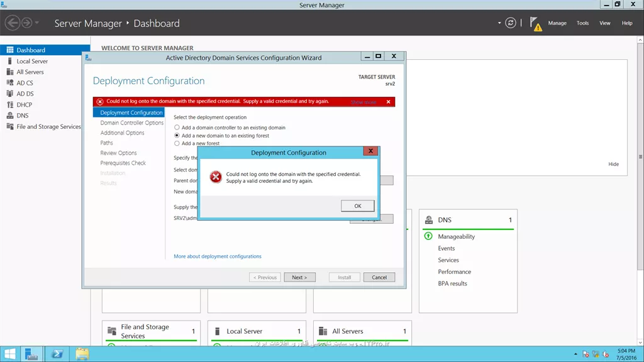
Task: Open File Explorer from the taskbar
Action: tap(82, 354)
